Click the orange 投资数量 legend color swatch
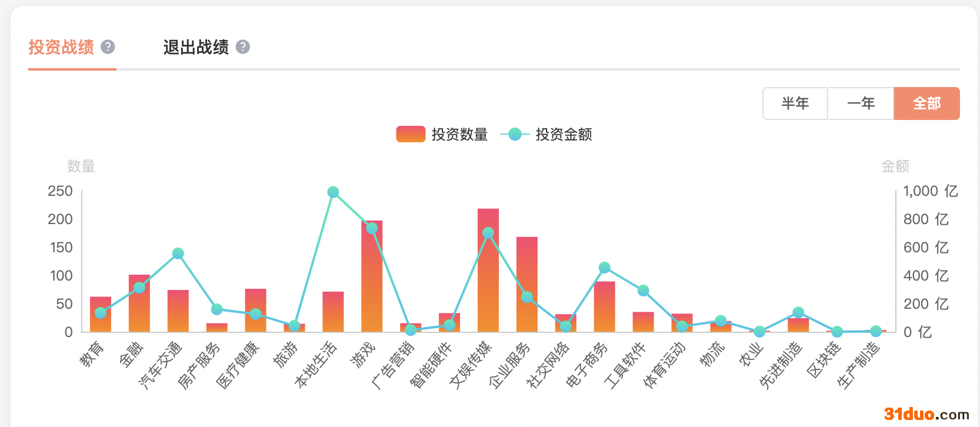 pos(411,135)
